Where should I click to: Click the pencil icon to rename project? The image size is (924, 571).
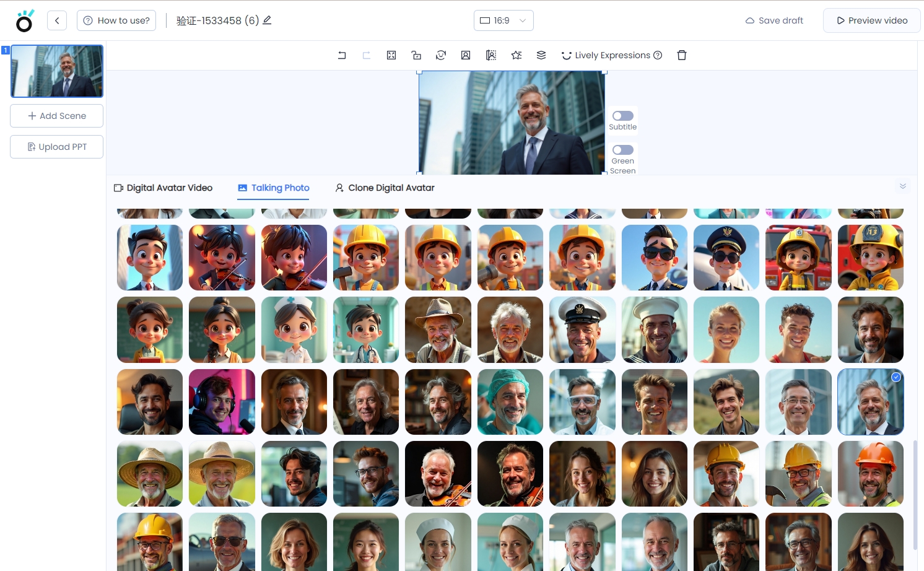coord(267,20)
